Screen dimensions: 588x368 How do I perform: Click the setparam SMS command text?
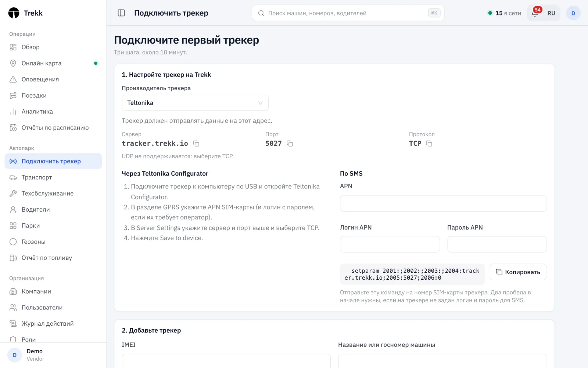(x=412, y=274)
